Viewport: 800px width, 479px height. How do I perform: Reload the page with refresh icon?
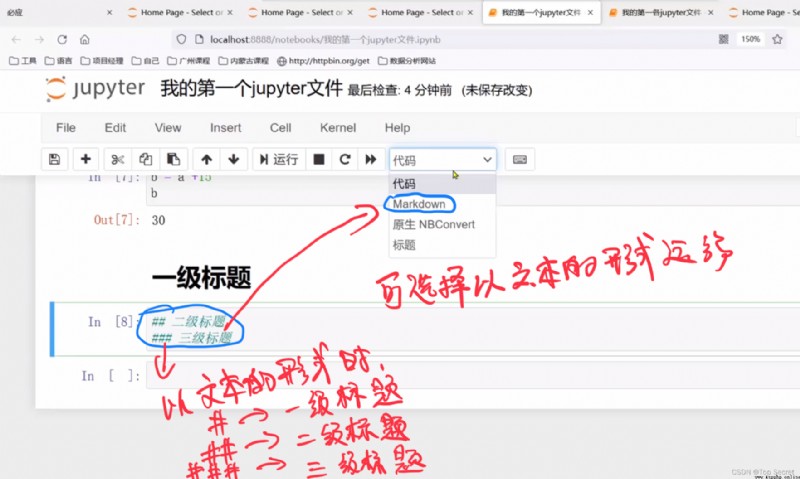[x=62, y=39]
